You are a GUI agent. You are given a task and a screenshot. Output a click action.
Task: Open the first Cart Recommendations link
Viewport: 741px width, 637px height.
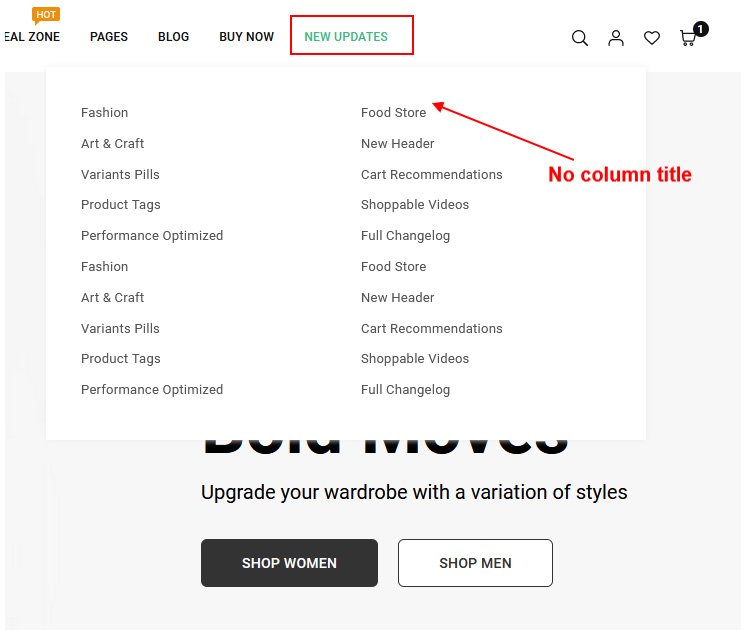(431, 175)
